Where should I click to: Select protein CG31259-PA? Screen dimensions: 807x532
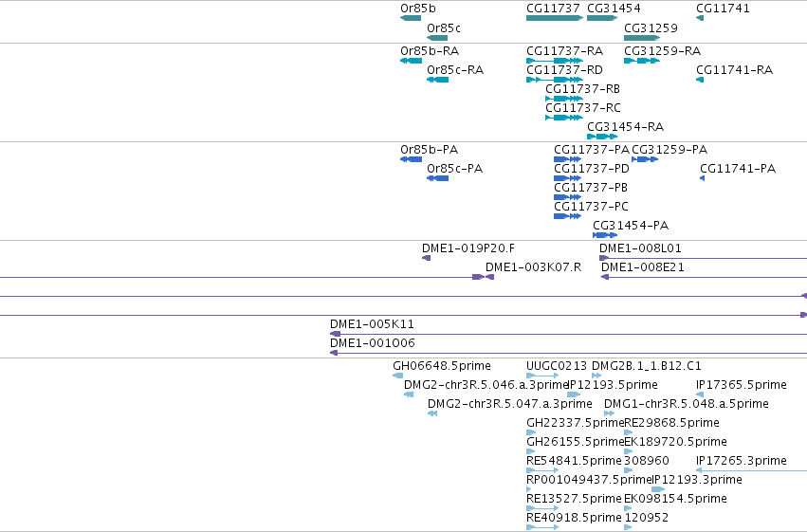[x=646, y=159]
